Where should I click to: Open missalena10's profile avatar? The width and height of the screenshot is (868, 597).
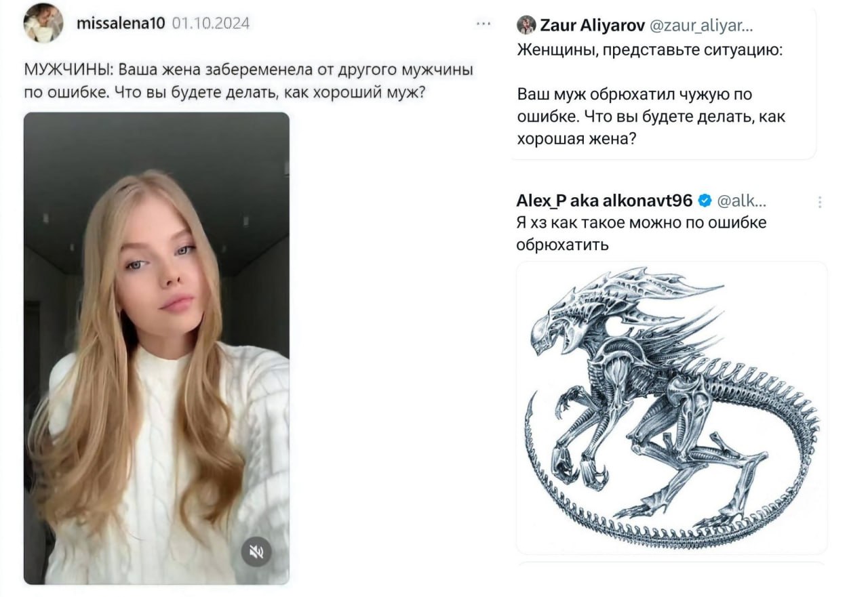[x=45, y=24]
